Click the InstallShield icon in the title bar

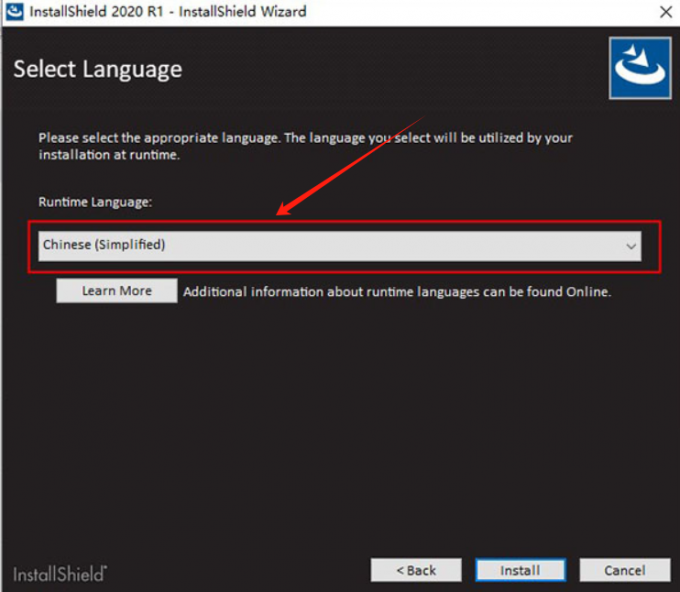pyautogui.click(x=16, y=12)
